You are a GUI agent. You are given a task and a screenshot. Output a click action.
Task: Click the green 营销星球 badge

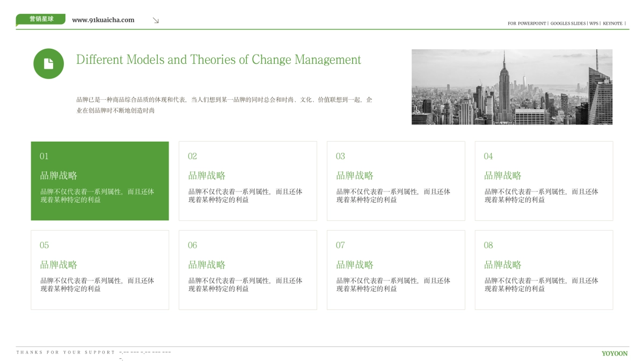tap(41, 19)
